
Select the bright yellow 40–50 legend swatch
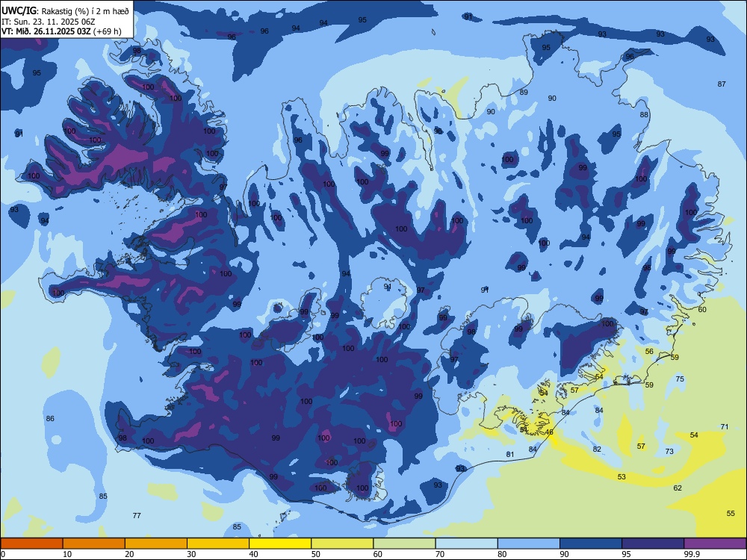280,544
